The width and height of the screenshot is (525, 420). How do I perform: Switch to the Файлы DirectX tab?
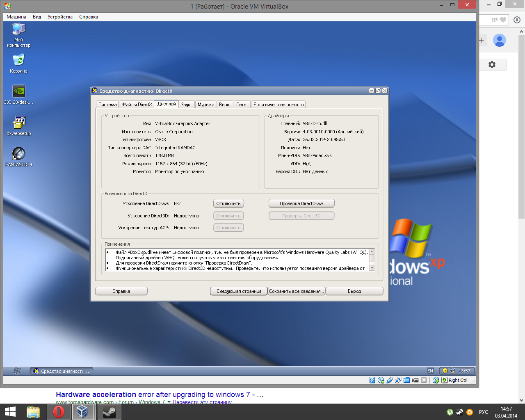pos(137,105)
